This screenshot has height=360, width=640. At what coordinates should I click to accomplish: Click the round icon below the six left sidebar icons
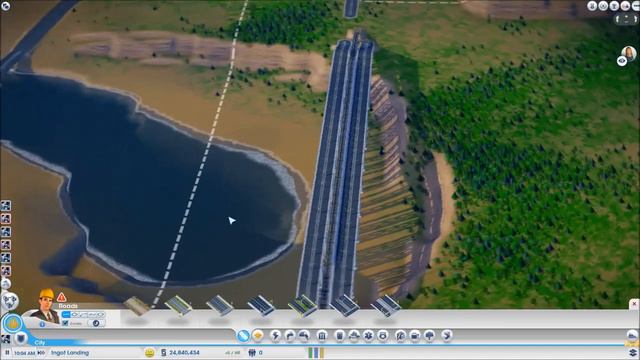pos(6,283)
